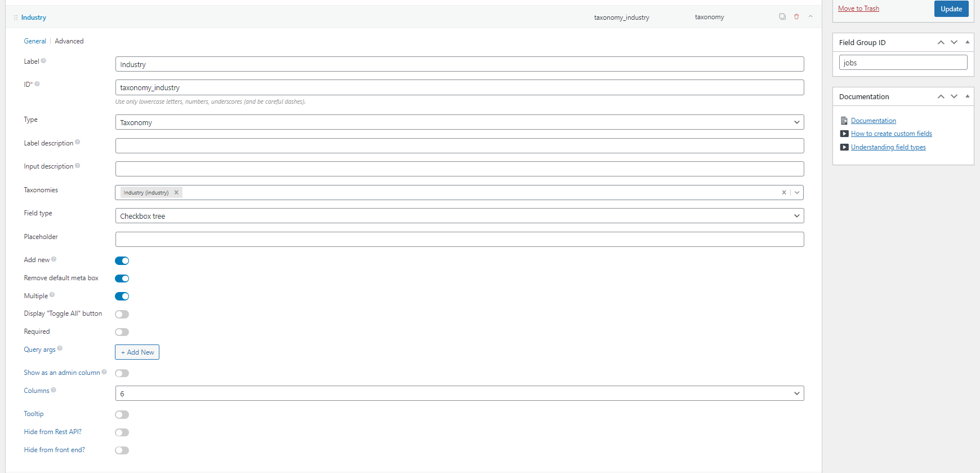Click the Industry field title
The height and width of the screenshot is (473, 980).
[34, 17]
